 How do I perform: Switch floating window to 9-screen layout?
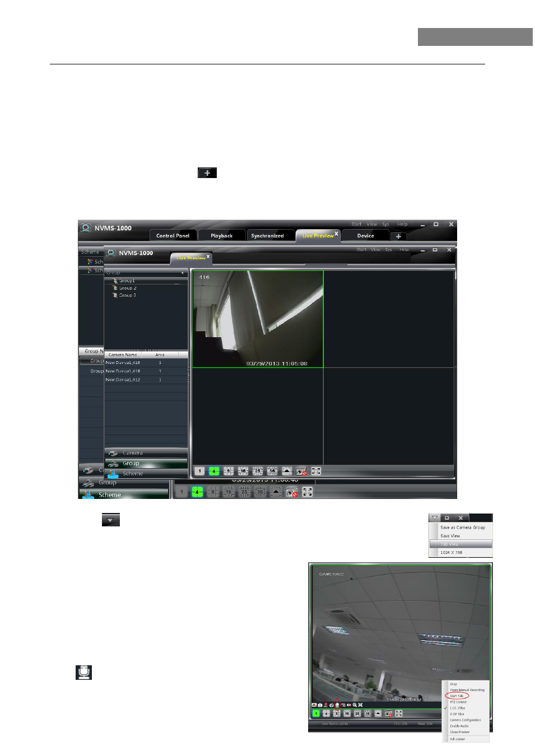(x=229, y=472)
